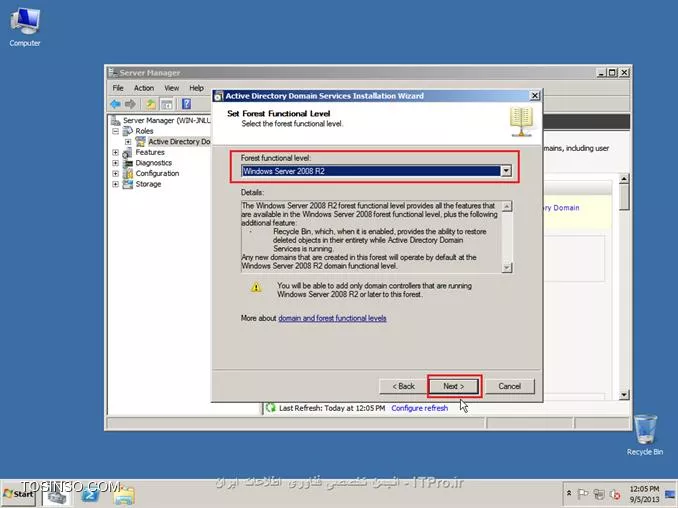This screenshot has width=678, height=508.
Task: Expand the Storage tree node
Action: click(115, 184)
